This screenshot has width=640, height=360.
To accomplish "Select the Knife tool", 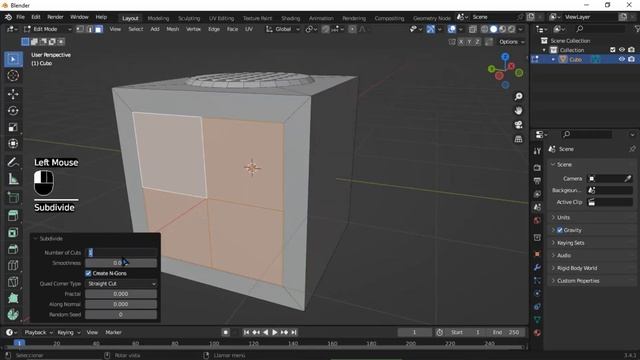I will tap(13, 282).
